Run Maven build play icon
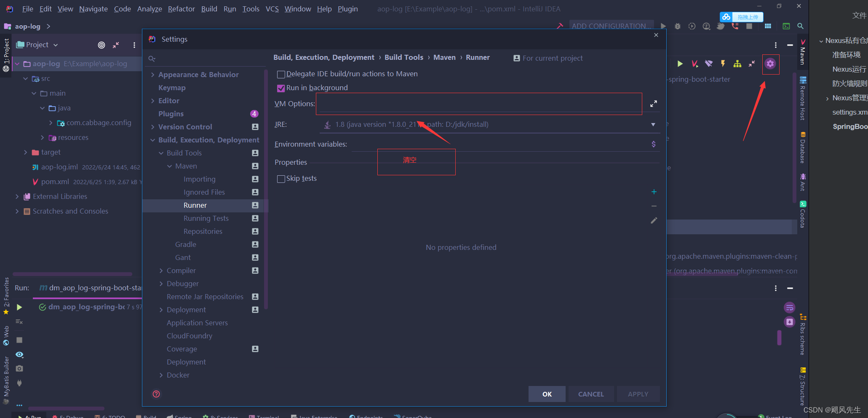868x418 pixels. click(x=680, y=64)
